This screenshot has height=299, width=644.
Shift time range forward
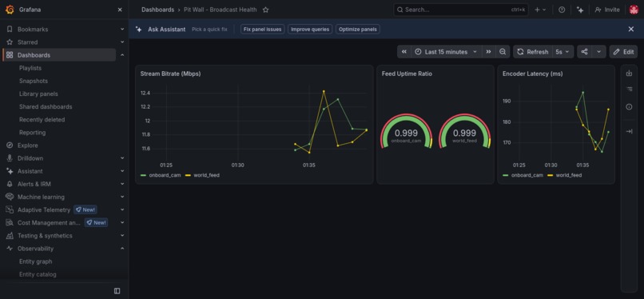(488, 52)
